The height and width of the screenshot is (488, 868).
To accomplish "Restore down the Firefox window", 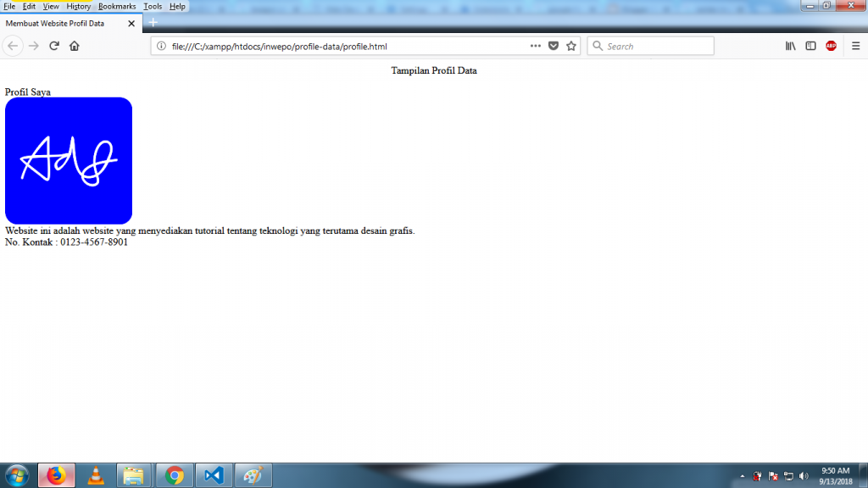I will (x=826, y=6).
